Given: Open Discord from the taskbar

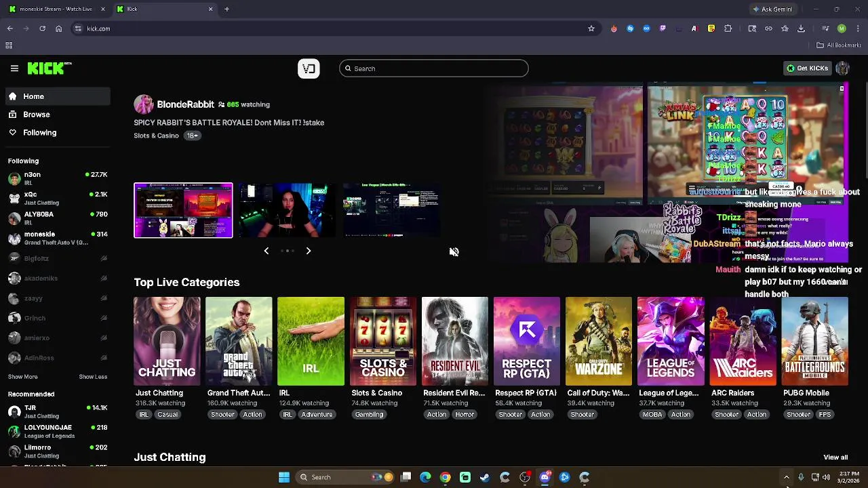Looking at the screenshot, I should click(545, 477).
